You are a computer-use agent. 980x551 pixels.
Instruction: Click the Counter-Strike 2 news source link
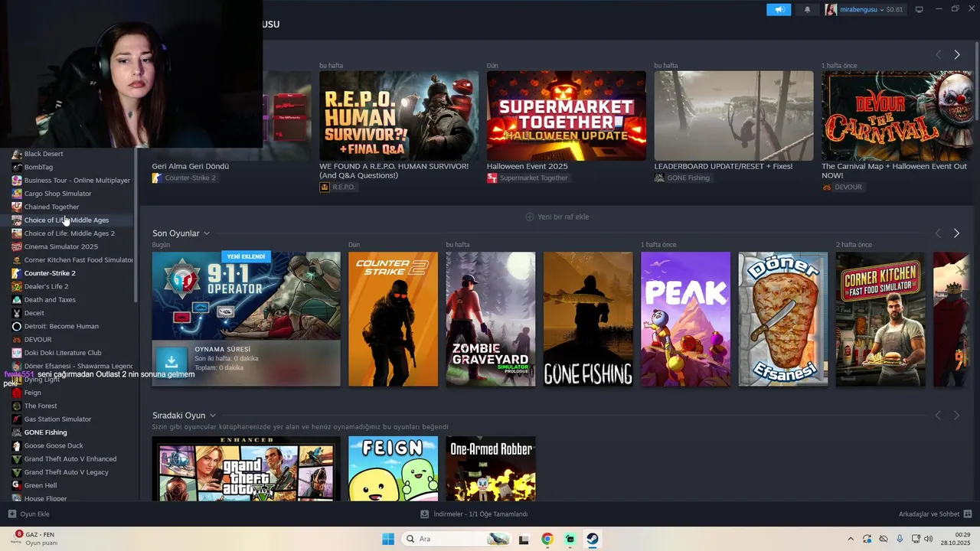[x=184, y=178]
